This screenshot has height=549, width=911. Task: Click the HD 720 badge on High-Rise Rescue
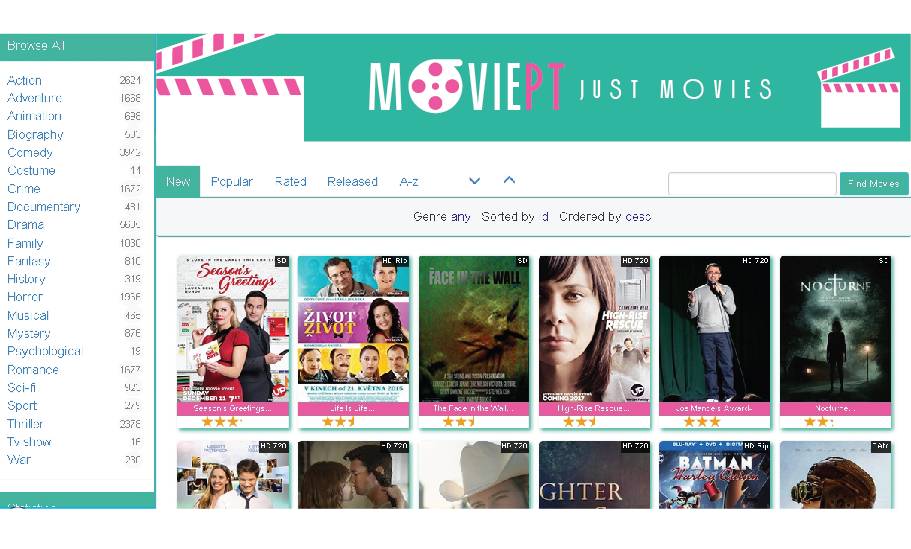[635, 261]
